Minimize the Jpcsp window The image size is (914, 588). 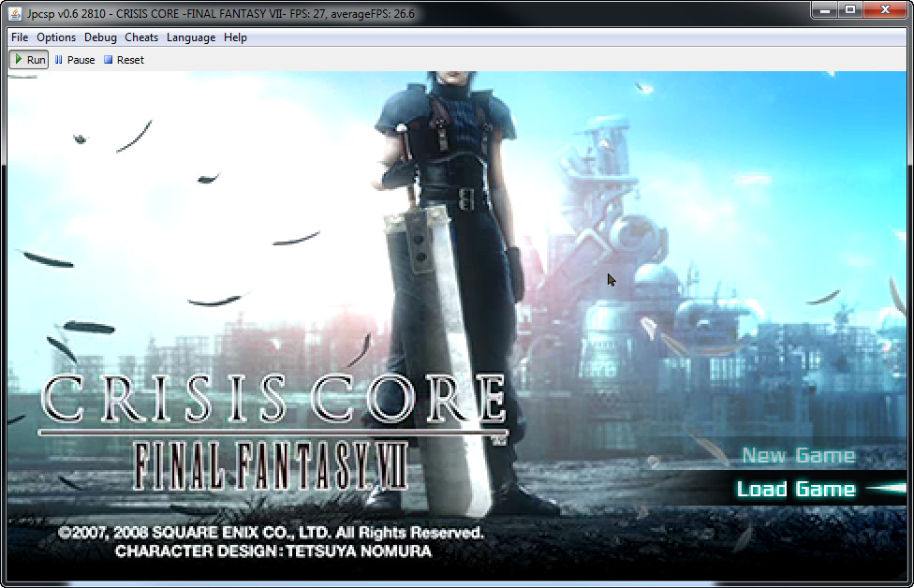(x=824, y=10)
